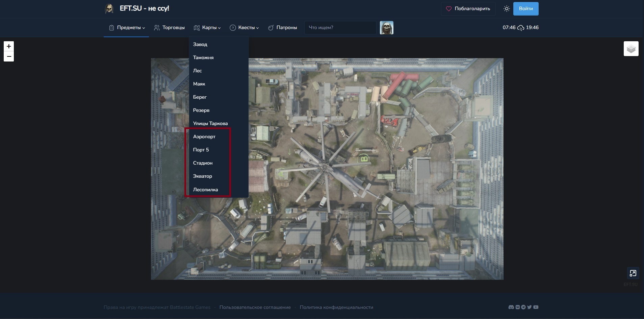Click the Квесты question-mark icon
The height and width of the screenshot is (319, 644).
click(233, 28)
